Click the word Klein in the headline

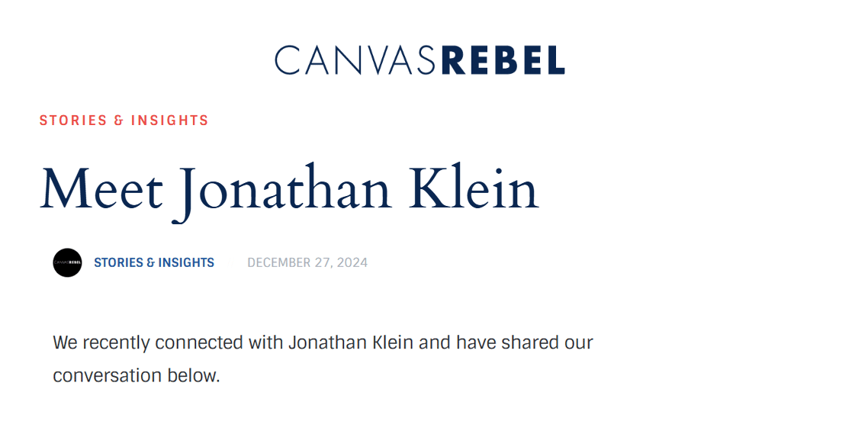(474, 188)
